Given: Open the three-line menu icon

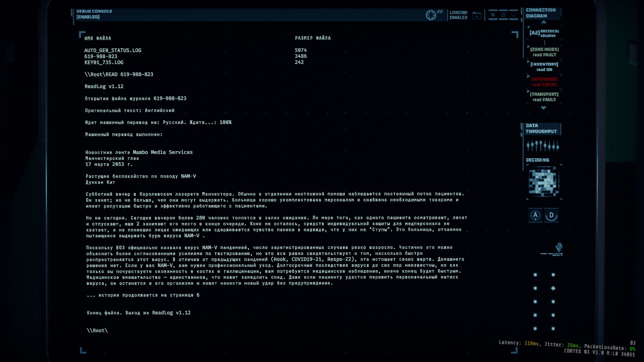Looking at the screenshot, I should (x=503, y=15).
